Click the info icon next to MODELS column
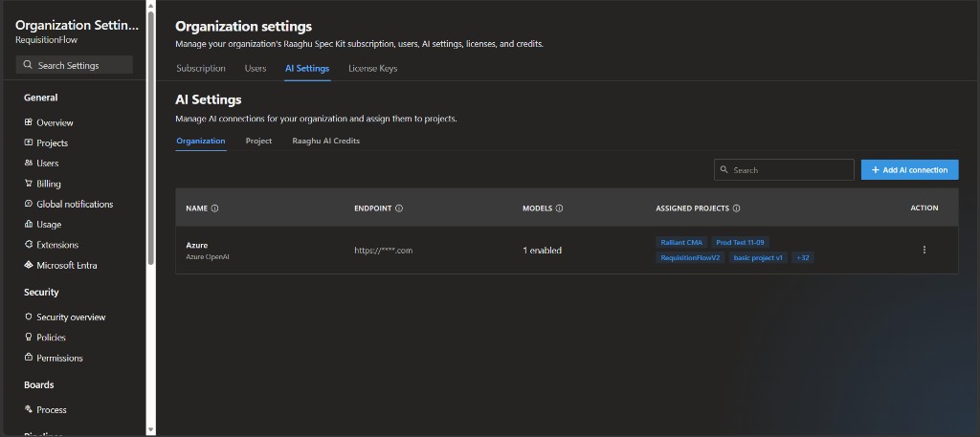Image resolution: width=980 pixels, height=437 pixels. click(x=559, y=208)
